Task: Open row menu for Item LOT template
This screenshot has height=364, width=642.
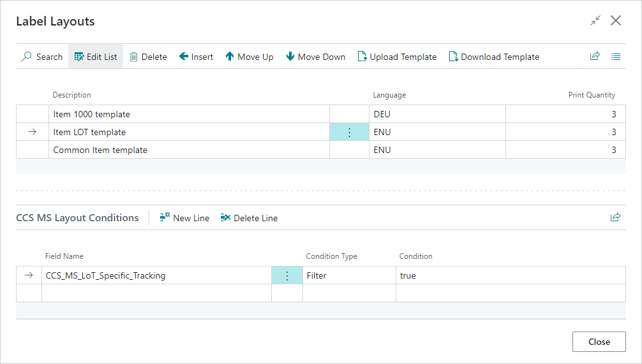Action: tap(349, 132)
